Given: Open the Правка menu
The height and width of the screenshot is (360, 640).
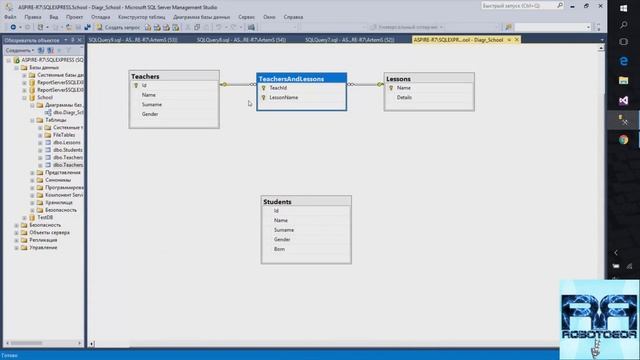Looking at the screenshot, I should (x=33, y=17).
